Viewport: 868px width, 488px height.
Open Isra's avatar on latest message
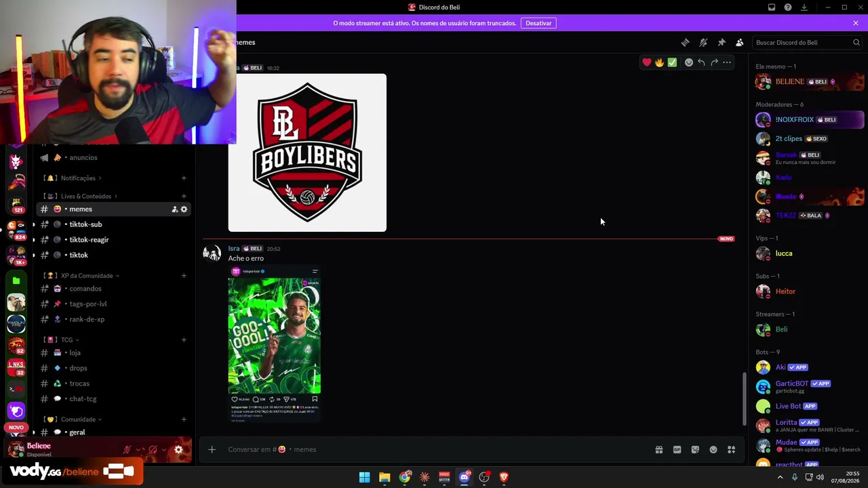point(212,253)
